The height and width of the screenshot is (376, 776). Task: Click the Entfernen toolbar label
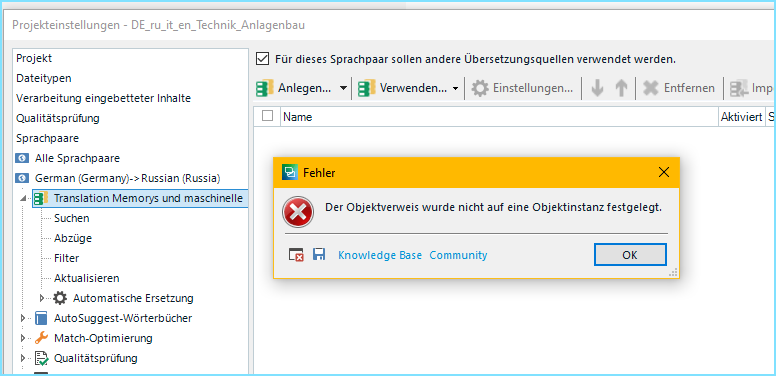[x=689, y=89]
